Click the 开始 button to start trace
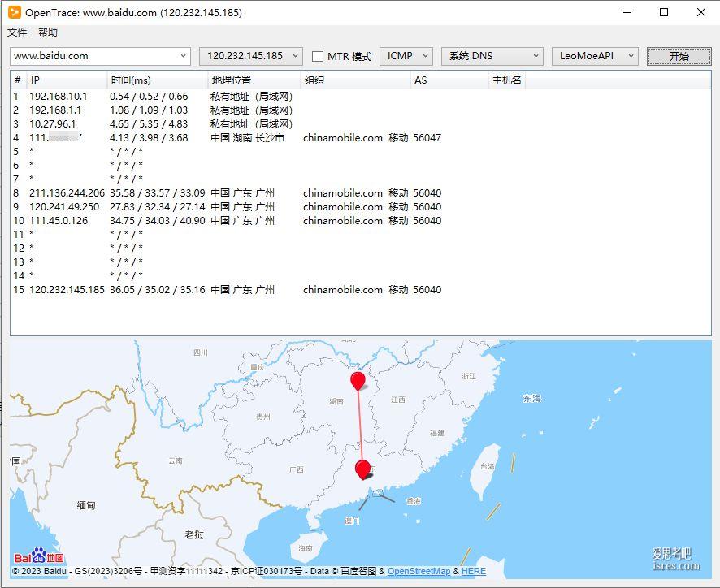The width and height of the screenshot is (720, 588). point(679,56)
